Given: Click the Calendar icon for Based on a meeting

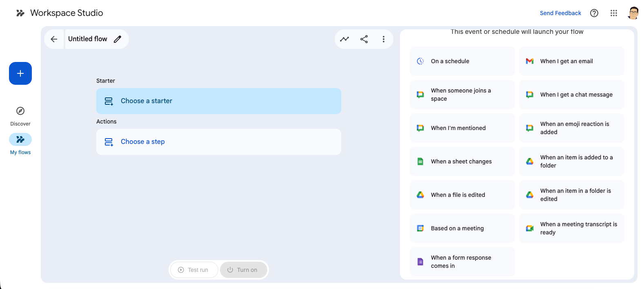Looking at the screenshot, I should (420, 228).
